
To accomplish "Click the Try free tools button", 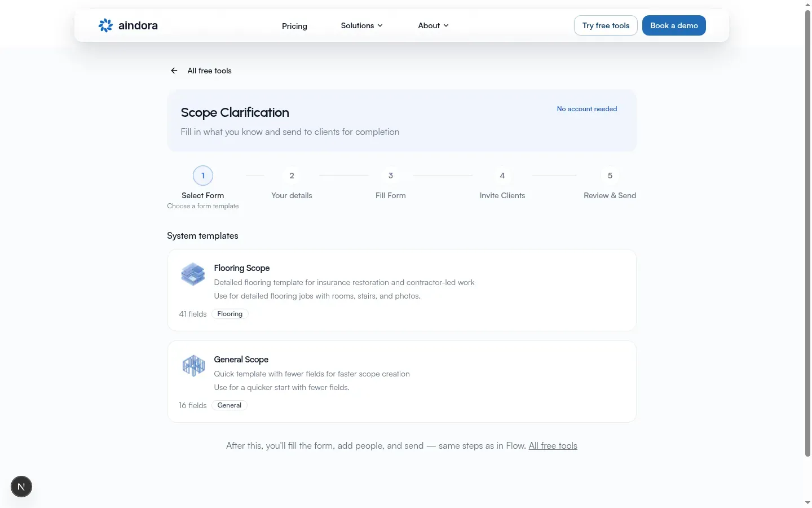I will 606,25.
